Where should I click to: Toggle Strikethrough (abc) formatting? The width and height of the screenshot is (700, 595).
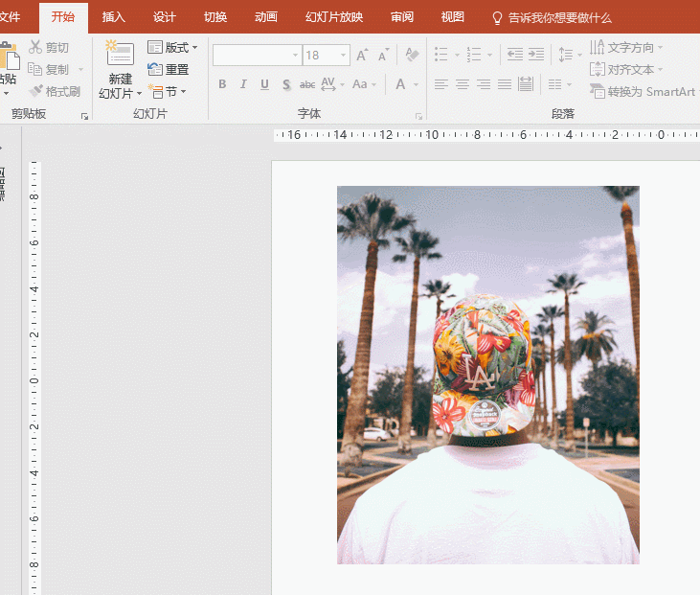(x=307, y=84)
